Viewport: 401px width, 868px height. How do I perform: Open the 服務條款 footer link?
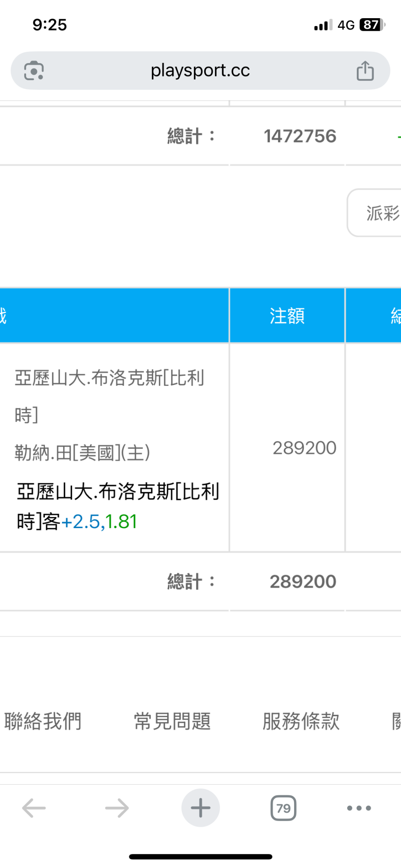(x=301, y=721)
